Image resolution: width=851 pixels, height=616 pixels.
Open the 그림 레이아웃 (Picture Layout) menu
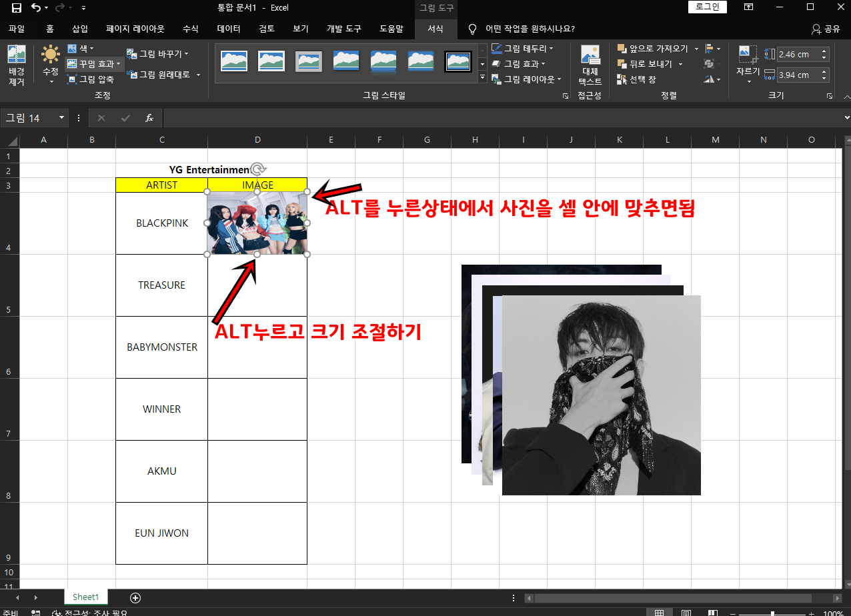point(526,79)
